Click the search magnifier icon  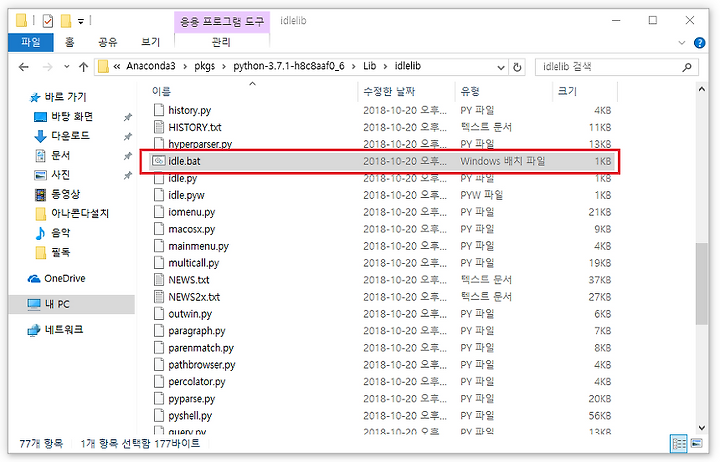[686, 67]
